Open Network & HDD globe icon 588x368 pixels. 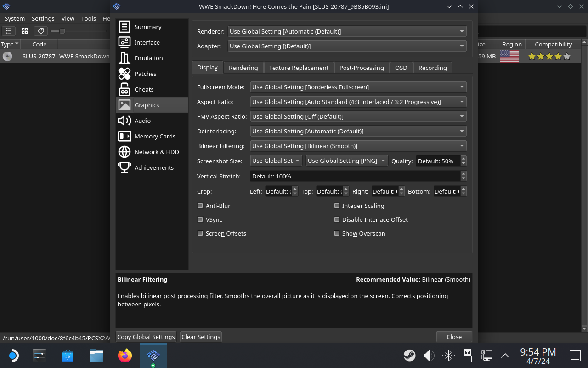[x=124, y=152]
